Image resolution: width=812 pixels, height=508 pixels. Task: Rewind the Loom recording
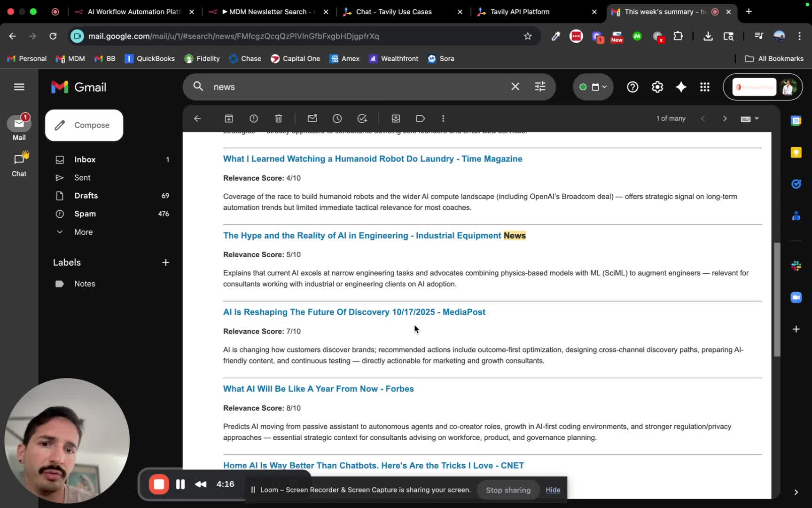click(x=201, y=484)
